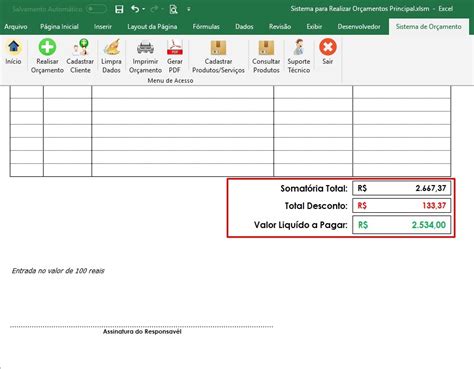This screenshot has height=369, width=474.
Task: Open the Dados tab
Action: (244, 27)
